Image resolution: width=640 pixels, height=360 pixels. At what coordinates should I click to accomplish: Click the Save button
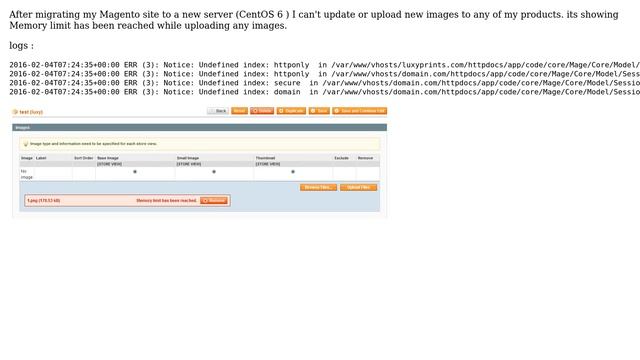click(x=319, y=111)
